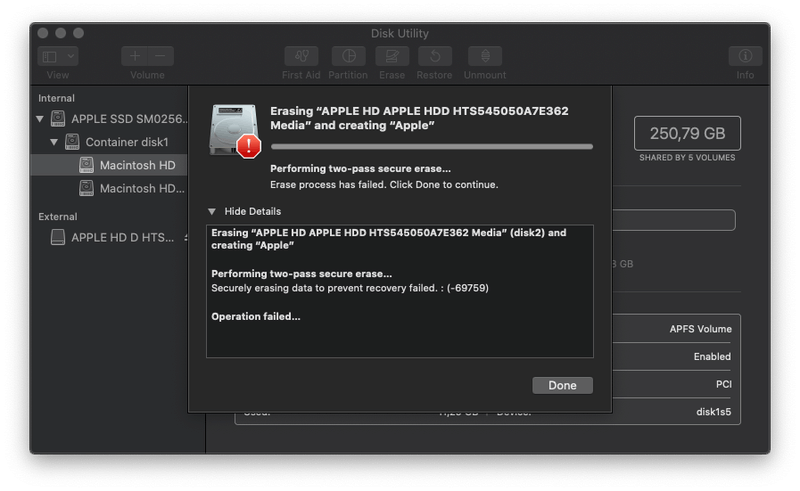
Task: Click the red close window button
Action: (x=43, y=33)
